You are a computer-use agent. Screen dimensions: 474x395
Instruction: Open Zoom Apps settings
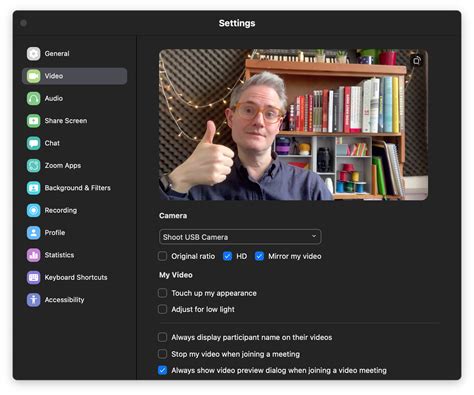[63, 166]
